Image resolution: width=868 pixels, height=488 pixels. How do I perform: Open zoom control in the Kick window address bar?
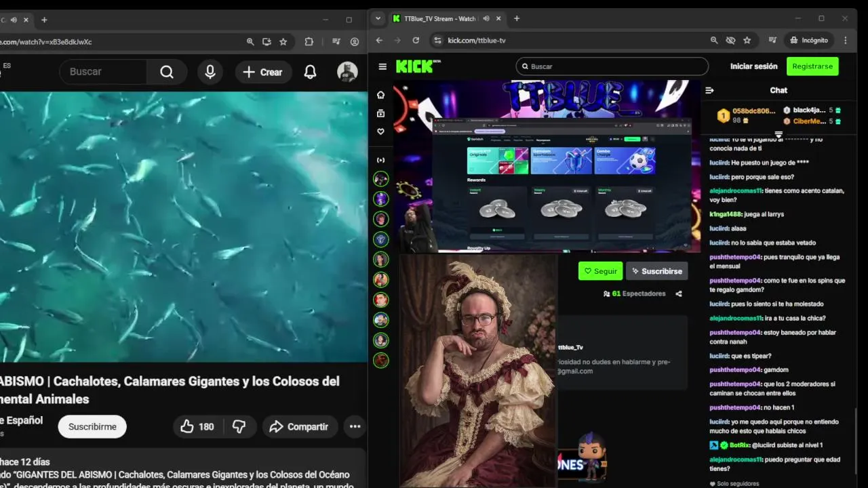coord(714,40)
